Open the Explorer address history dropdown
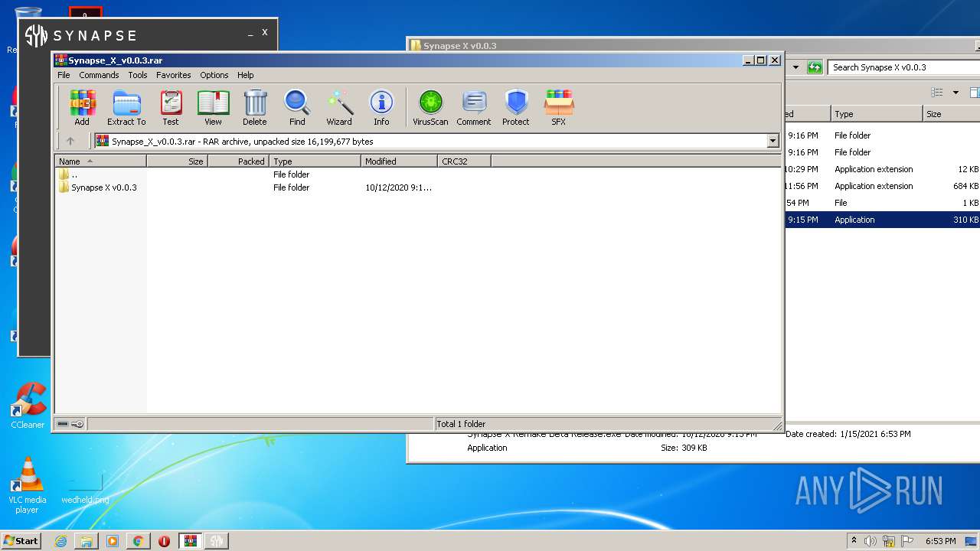The height and width of the screenshot is (551, 980). point(795,67)
